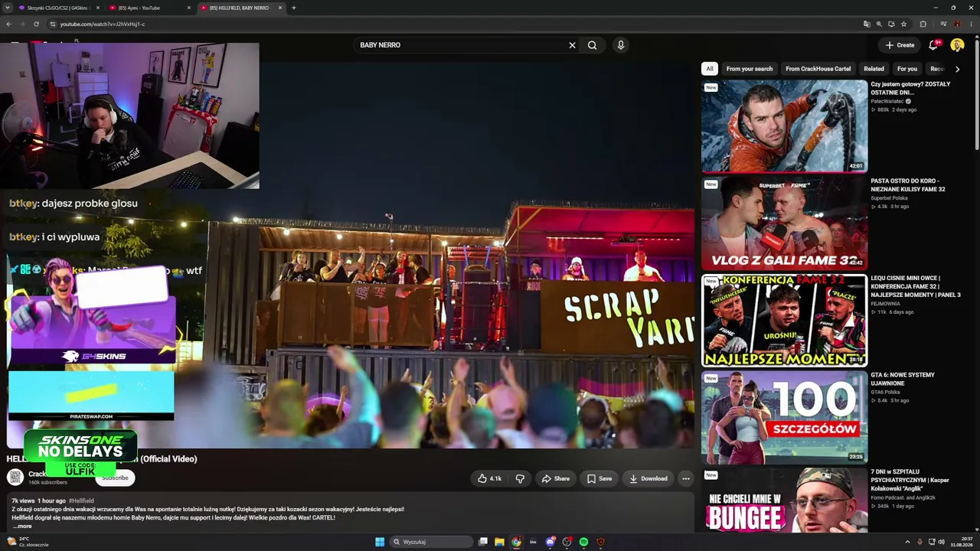Open the Czy jestem gotowy video thumbnail
This screenshot has width=980, height=551.
tap(784, 126)
